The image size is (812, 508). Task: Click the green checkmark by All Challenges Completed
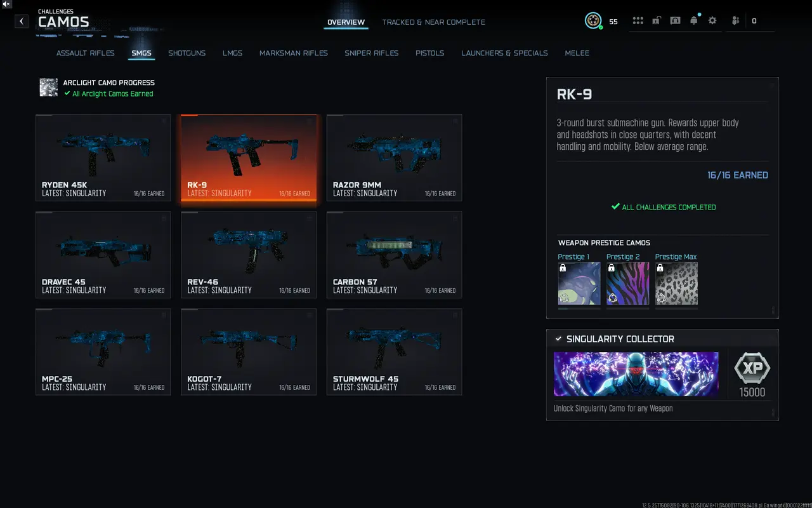tap(615, 207)
